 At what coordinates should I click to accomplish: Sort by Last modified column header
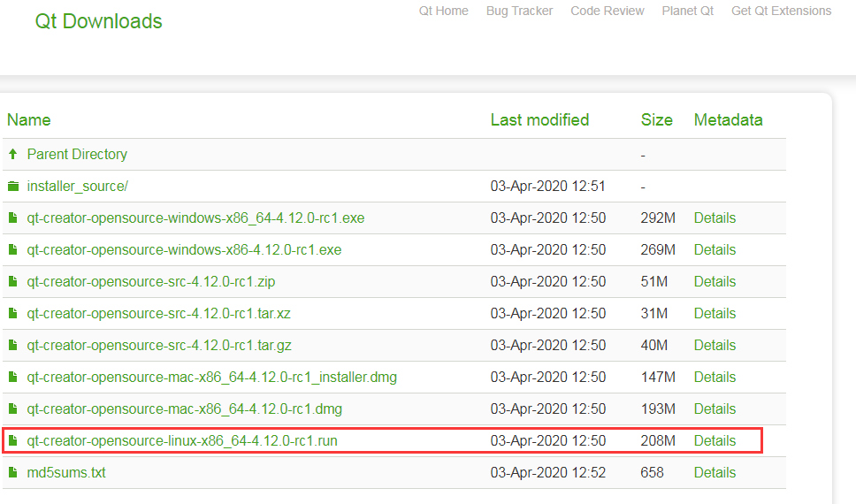click(x=539, y=119)
